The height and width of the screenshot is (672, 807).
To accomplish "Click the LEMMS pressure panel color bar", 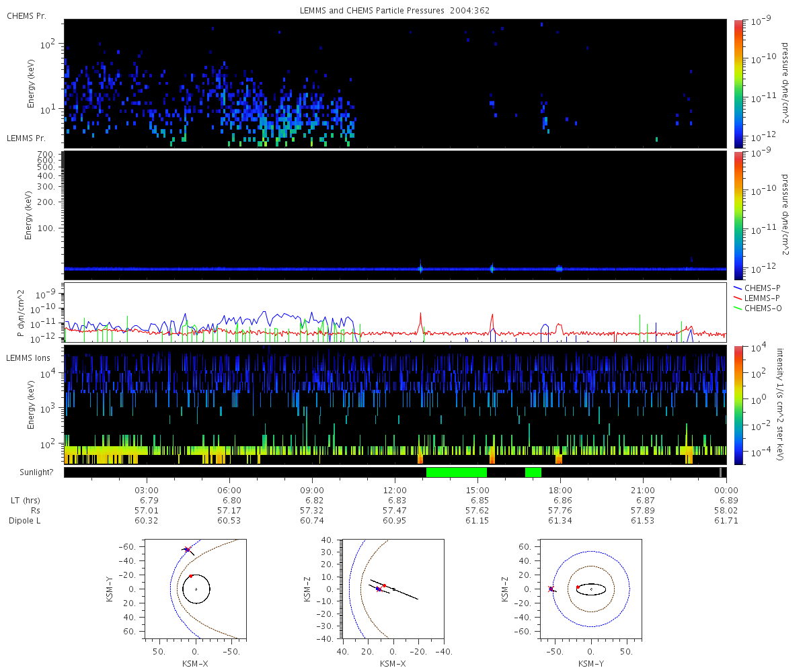I will pos(738,215).
